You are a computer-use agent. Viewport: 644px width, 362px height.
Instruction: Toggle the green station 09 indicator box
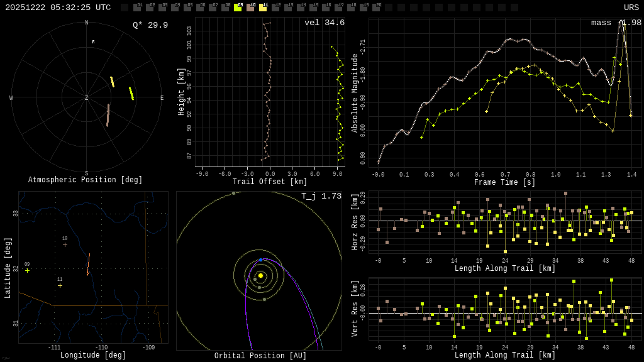(238, 8)
